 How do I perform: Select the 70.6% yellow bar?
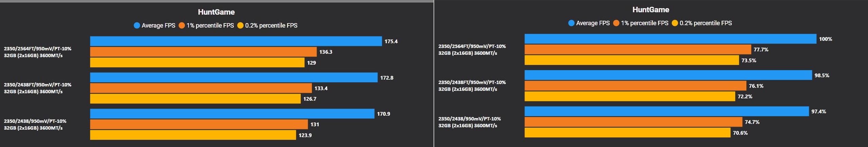click(627, 133)
